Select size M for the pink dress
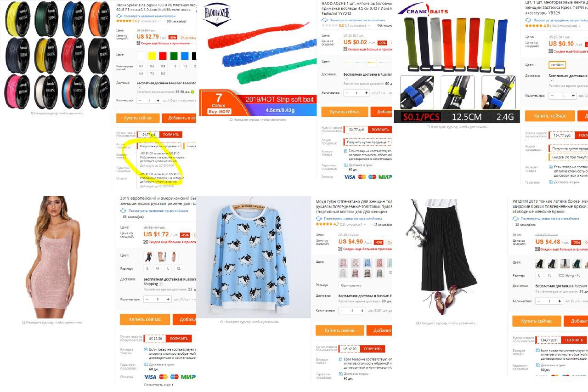588x392 pixels. click(158, 268)
